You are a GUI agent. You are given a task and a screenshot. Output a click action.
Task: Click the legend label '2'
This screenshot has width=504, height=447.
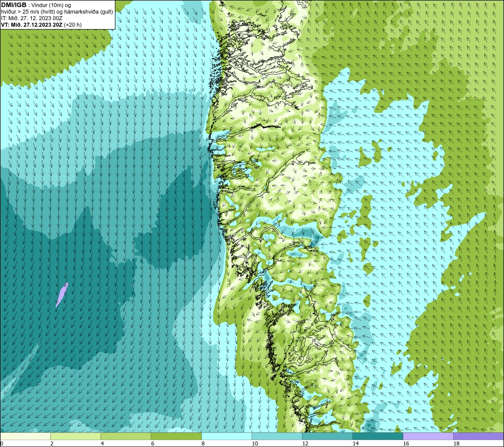(x=52, y=443)
